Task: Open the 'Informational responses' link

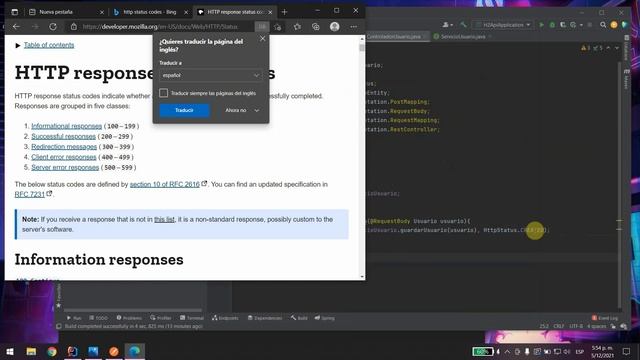Action: (x=67, y=126)
